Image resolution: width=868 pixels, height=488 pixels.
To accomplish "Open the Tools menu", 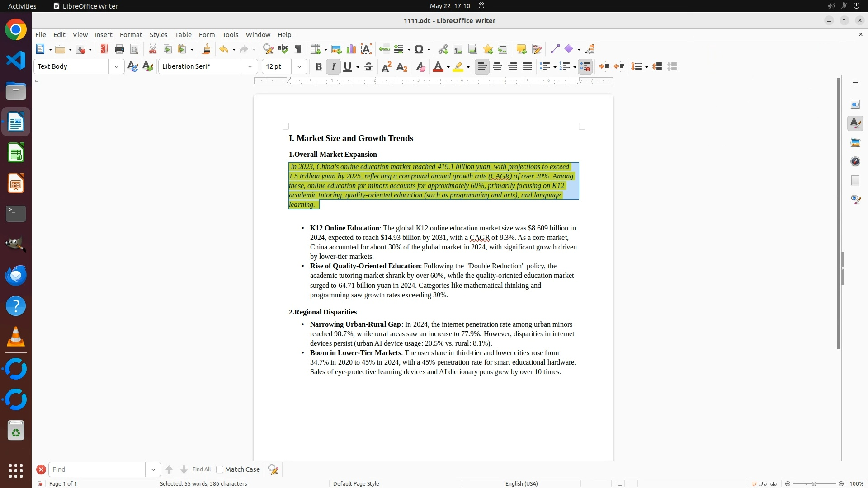I will click(x=230, y=35).
